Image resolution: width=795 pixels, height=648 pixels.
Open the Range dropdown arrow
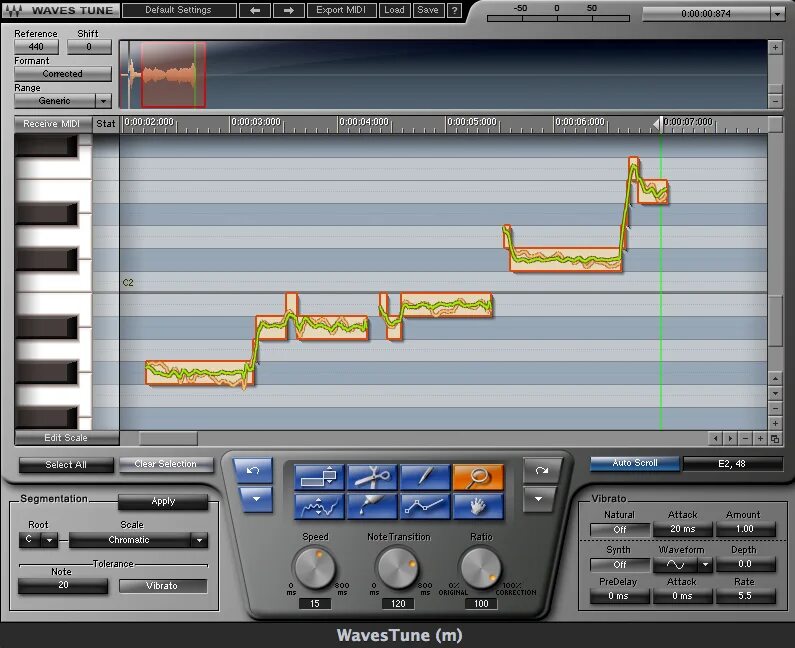[x=103, y=101]
